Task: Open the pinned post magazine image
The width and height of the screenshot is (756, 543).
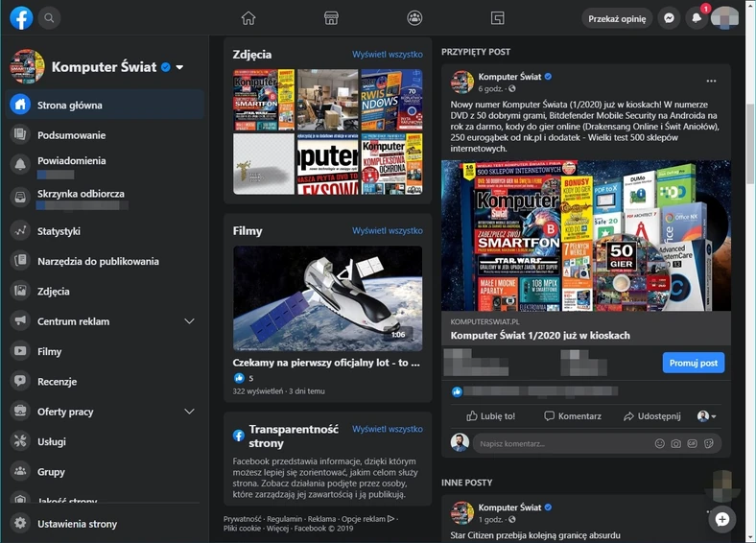Action: pyautogui.click(x=586, y=236)
